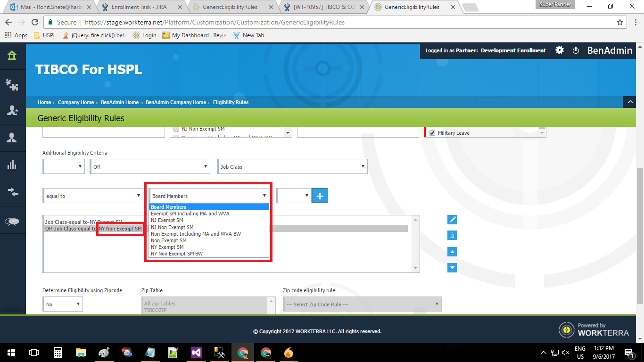
Task: Open the empty dropdown left of OR
Action: 64,166
